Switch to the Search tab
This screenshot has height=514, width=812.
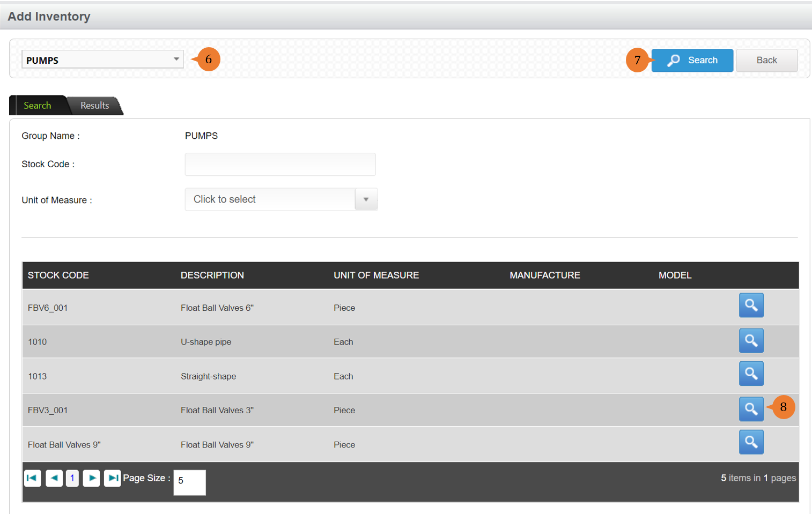coord(38,106)
